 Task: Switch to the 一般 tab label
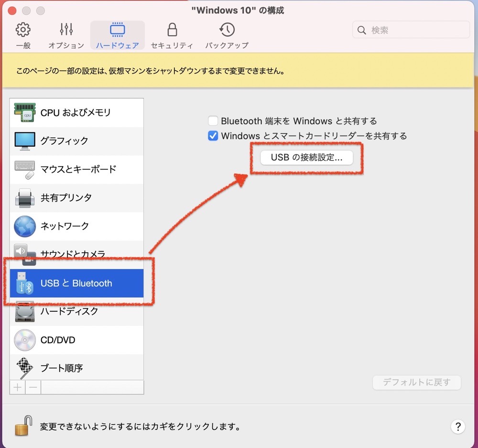(x=23, y=45)
